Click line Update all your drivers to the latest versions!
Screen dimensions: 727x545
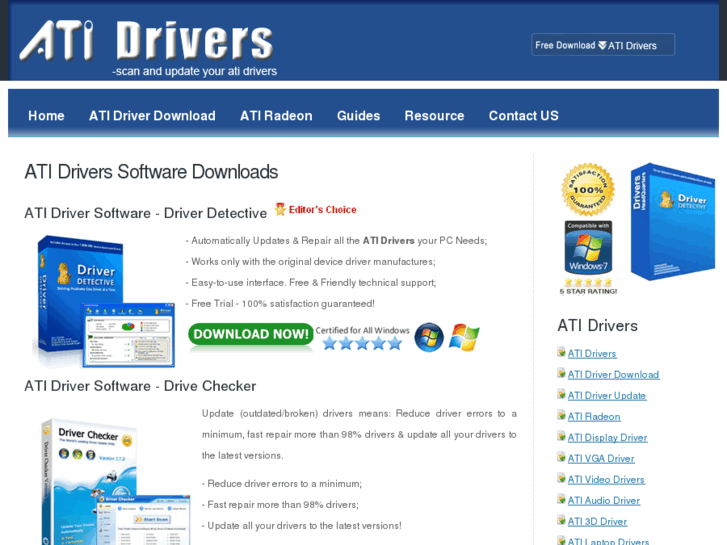tap(301, 526)
